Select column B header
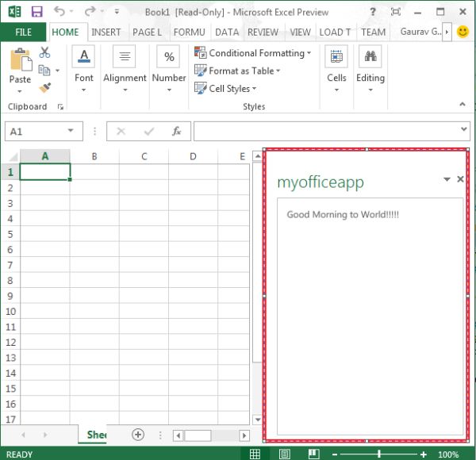The image size is (476, 460). tap(94, 156)
